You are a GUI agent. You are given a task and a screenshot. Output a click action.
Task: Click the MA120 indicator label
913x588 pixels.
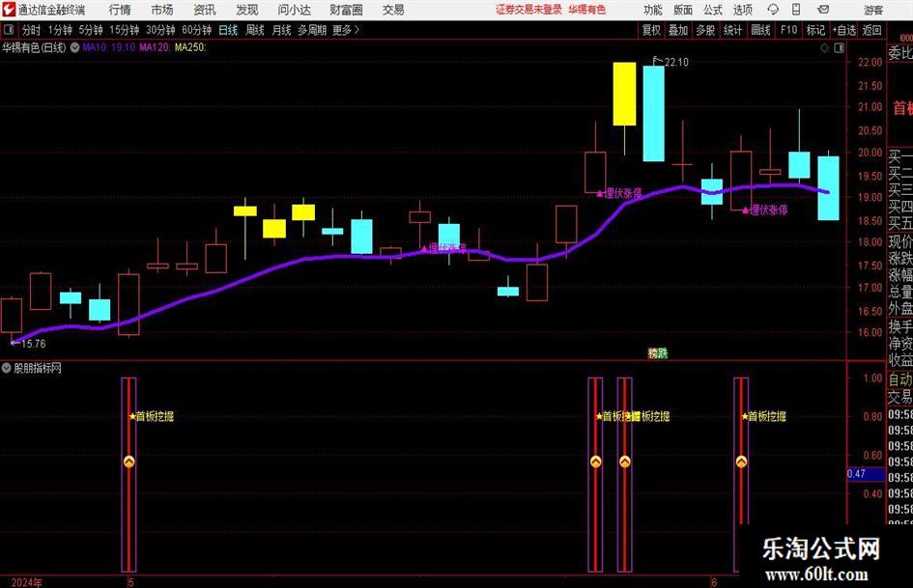click(x=155, y=47)
